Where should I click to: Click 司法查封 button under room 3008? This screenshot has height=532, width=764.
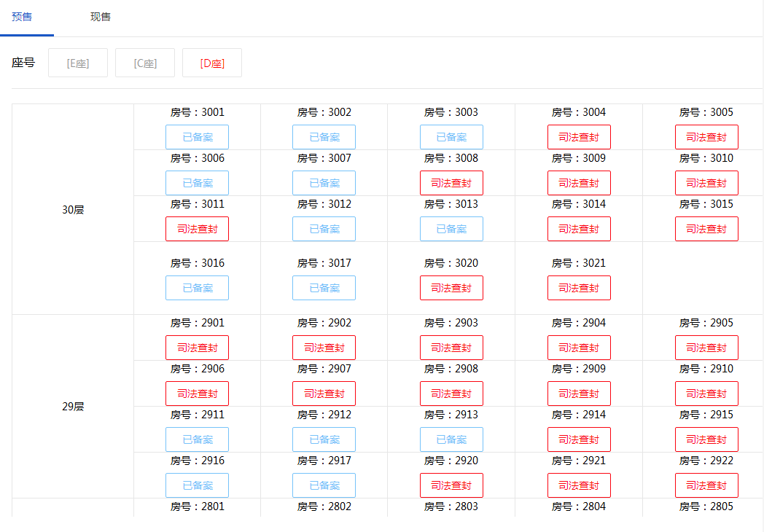click(451, 183)
